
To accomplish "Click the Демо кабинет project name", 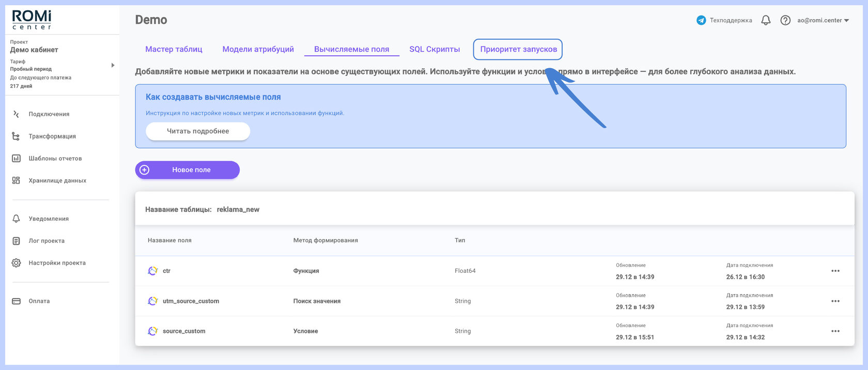I will coord(34,50).
